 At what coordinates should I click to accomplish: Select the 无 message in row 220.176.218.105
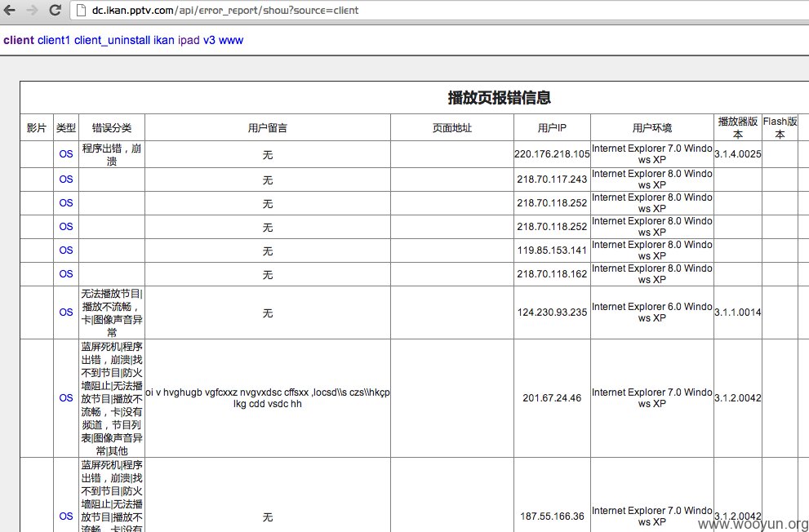point(267,154)
